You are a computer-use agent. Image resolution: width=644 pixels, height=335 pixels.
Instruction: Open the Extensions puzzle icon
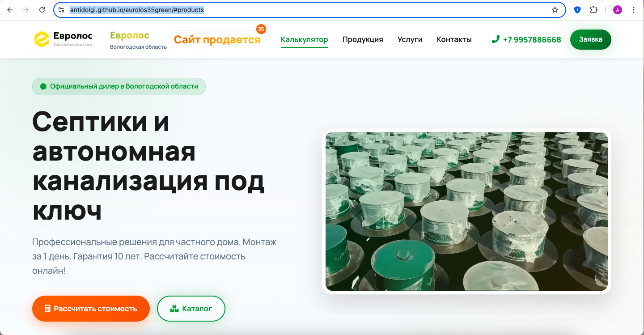point(593,10)
